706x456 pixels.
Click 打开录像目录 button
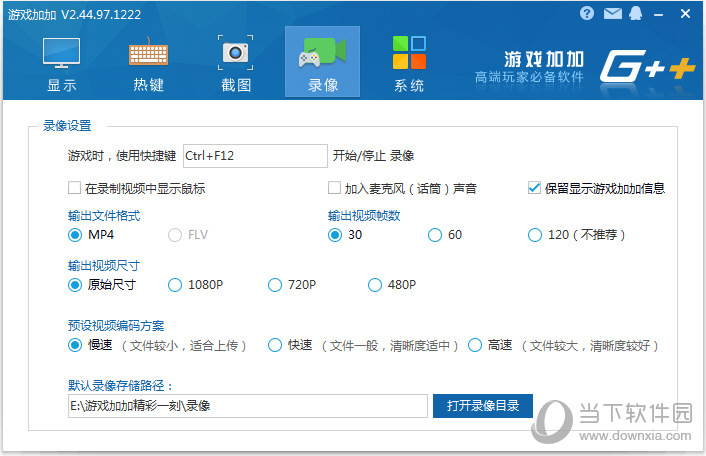483,406
